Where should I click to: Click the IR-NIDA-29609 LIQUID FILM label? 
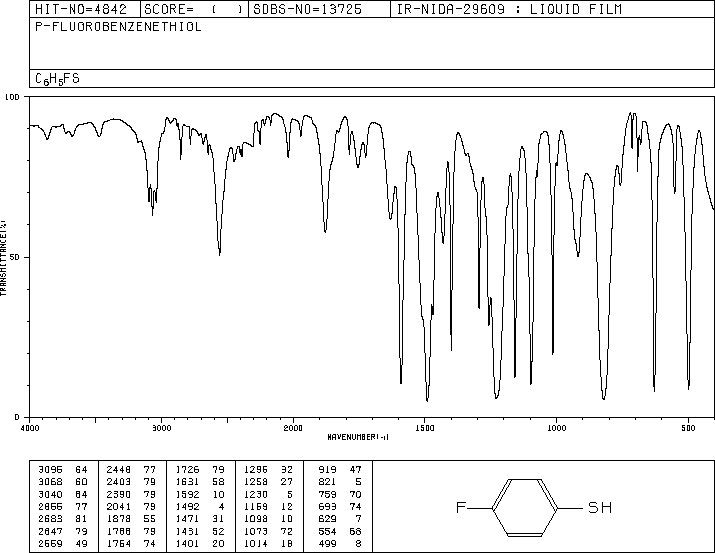(x=509, y=9)
